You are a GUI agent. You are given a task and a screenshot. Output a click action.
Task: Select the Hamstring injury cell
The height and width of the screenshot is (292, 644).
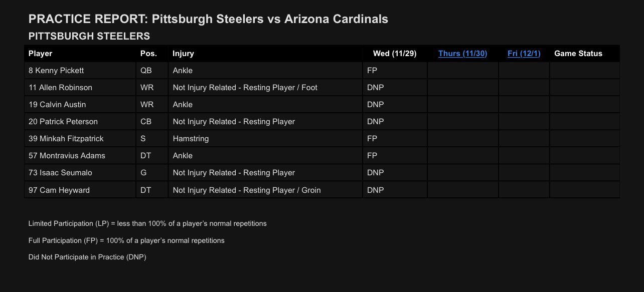tap(265, 139)
